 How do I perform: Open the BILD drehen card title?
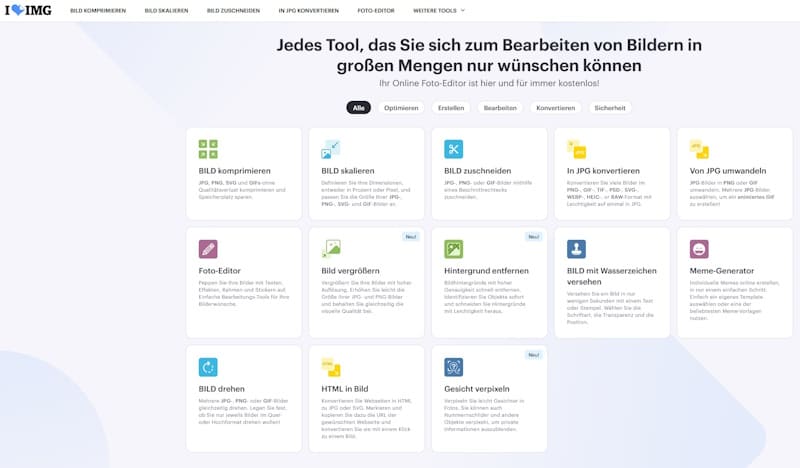click(x=221, y=389)
